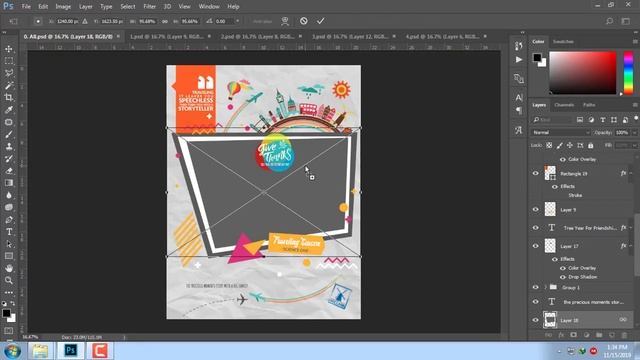Switch to the Swatches tab
The width and height of the screenshot is (640, 360).
click(x=563, y=42)
